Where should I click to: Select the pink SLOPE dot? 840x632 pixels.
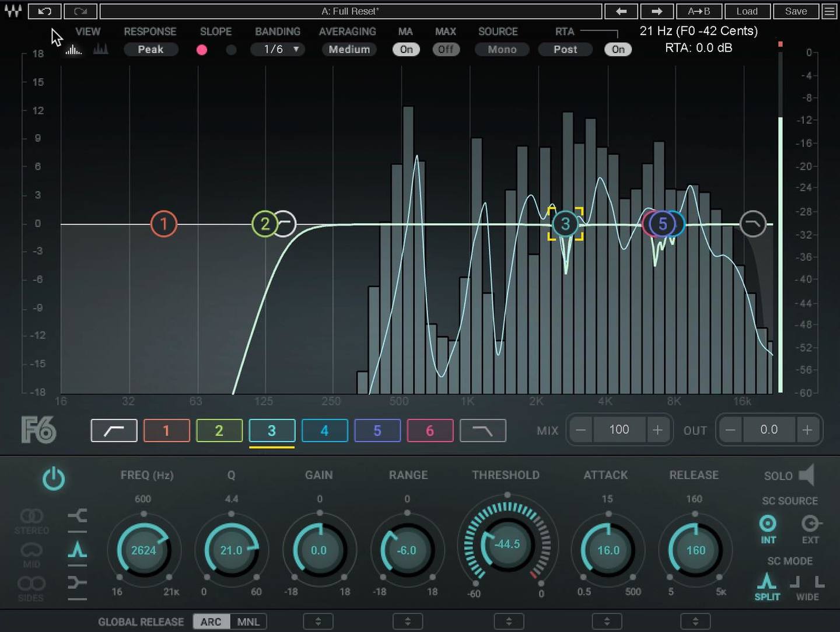202,50
